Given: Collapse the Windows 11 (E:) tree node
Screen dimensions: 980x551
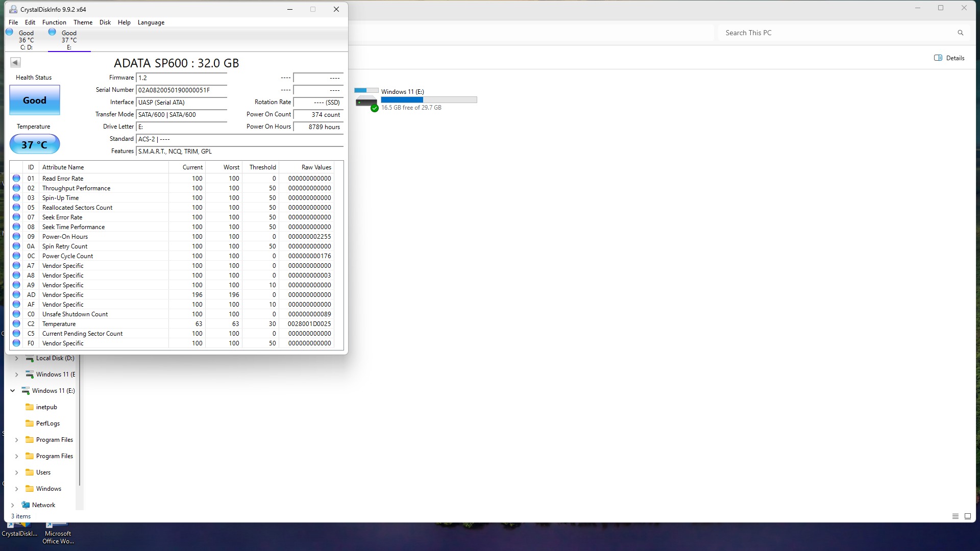Looking at the screenshot, I should point(12,391).
